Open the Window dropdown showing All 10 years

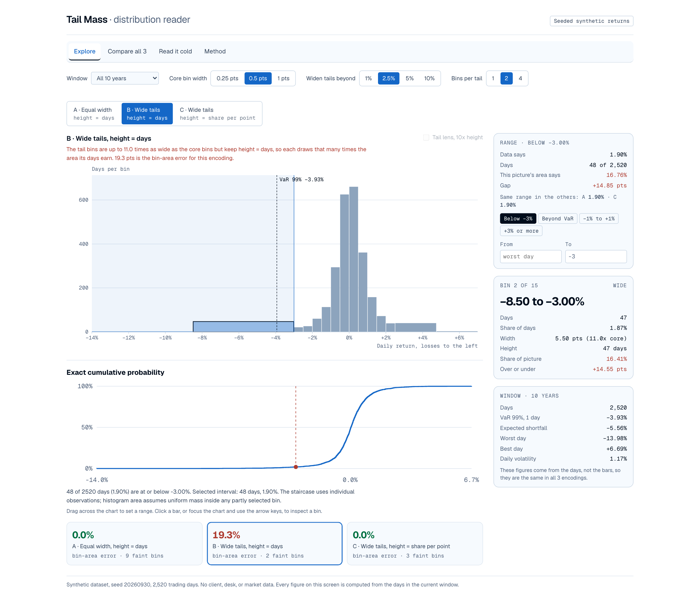coord(125,78)
